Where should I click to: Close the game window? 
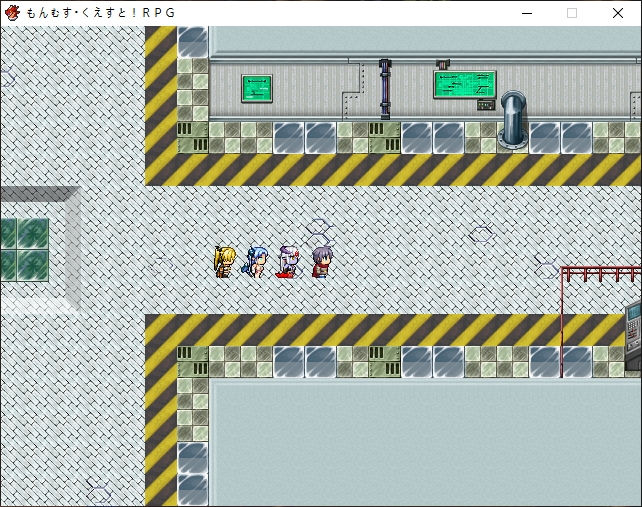tap(618, 13)
